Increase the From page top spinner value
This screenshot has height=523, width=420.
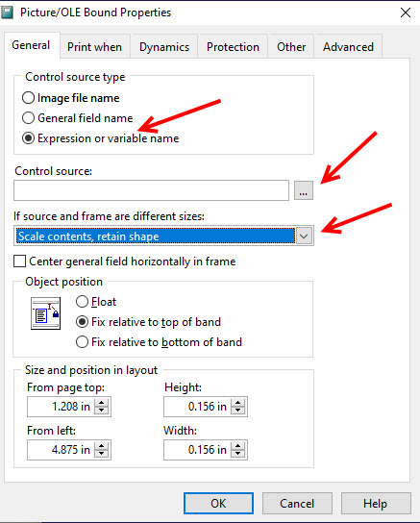(x=101, y=403)
